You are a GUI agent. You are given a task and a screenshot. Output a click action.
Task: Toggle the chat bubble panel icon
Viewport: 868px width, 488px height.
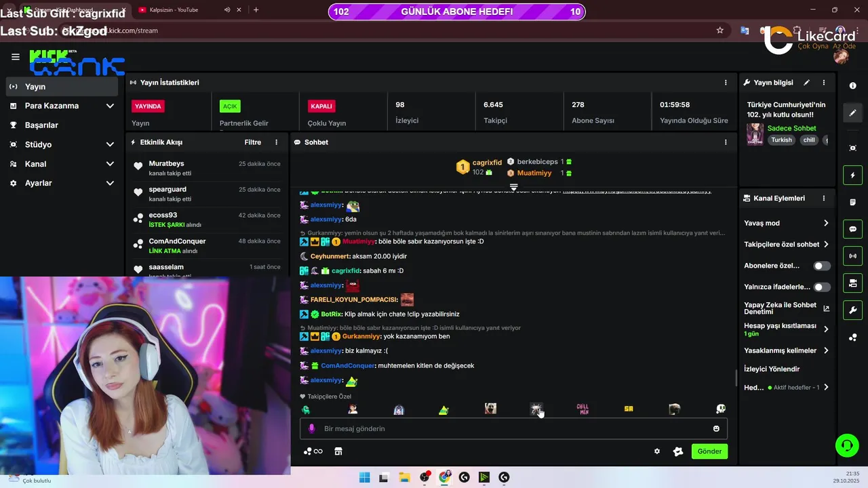[852, 229]
